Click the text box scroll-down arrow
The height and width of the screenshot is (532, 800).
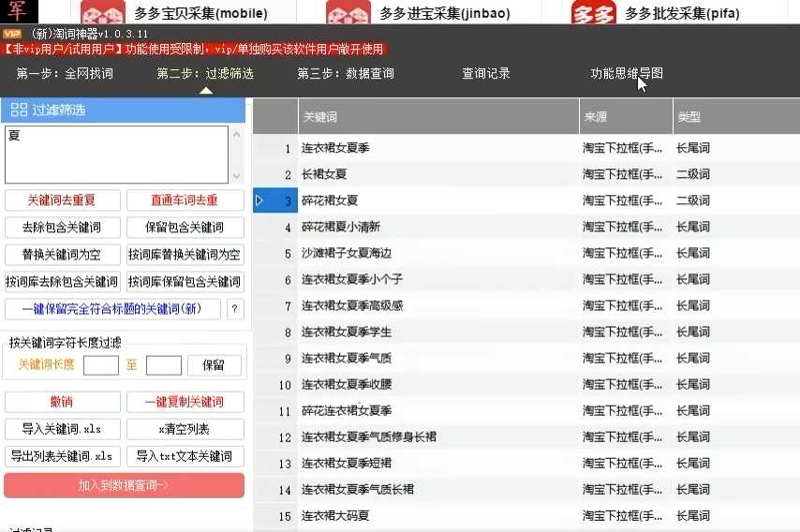[236, 176]
